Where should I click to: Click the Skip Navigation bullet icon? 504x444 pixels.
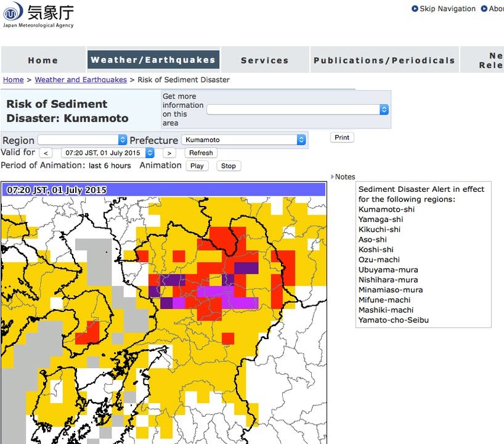(x=415, y=9)
